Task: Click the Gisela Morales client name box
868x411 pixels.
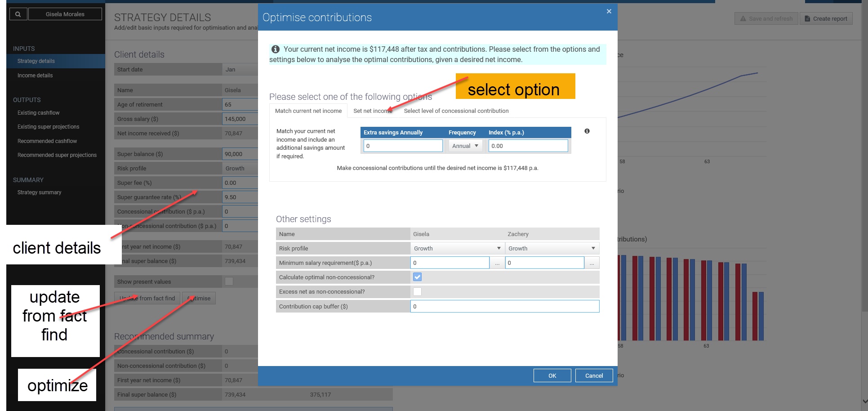Action: (65, 14)
